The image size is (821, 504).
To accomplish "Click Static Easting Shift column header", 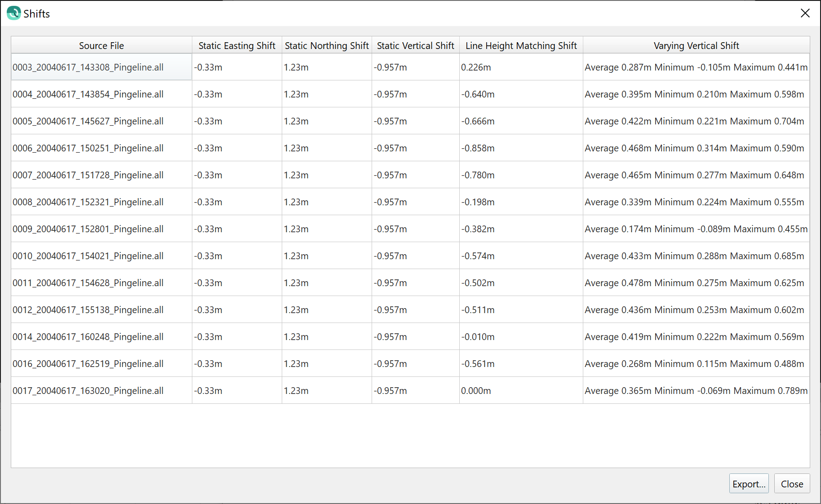I will 237,45.
